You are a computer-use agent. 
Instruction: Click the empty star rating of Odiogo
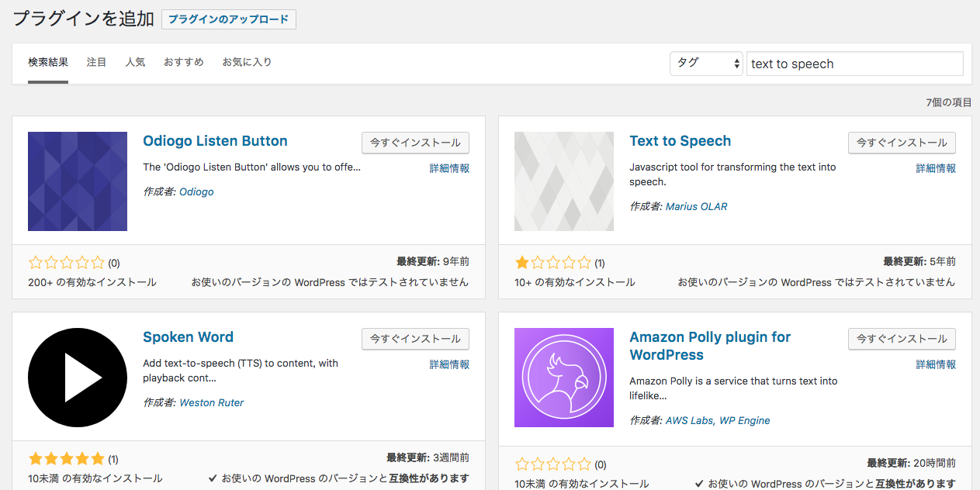pyautogui.click(x=66, y=263)
